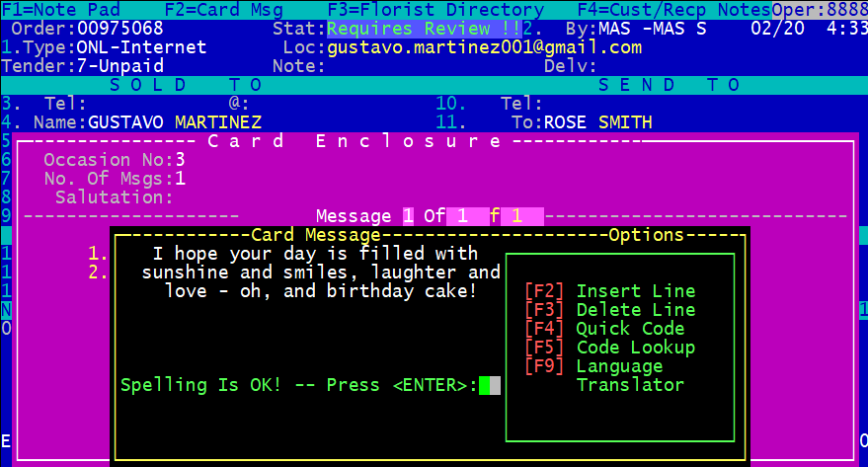The width and height of the screenshot is (868, 467).
Task: Click the Salutation field
Action: pyautogui.click(x=197, y=197)
